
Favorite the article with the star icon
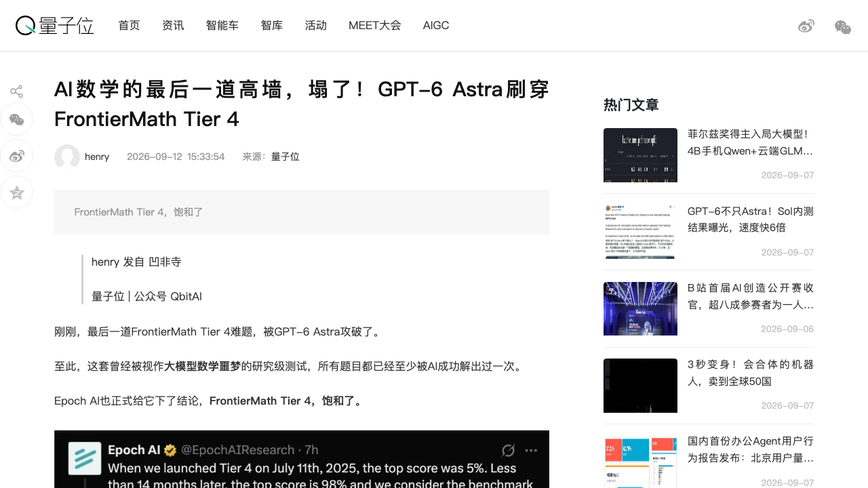17,193
